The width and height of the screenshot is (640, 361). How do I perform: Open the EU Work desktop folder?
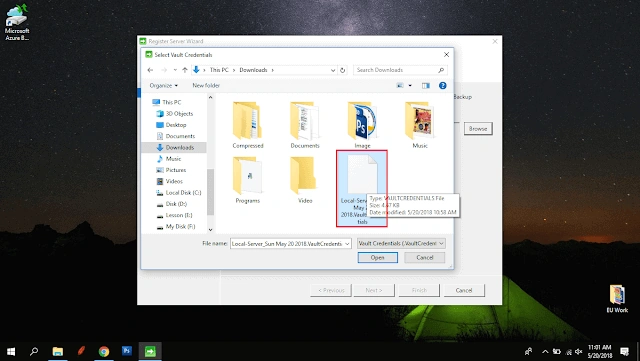pos(617,299)
